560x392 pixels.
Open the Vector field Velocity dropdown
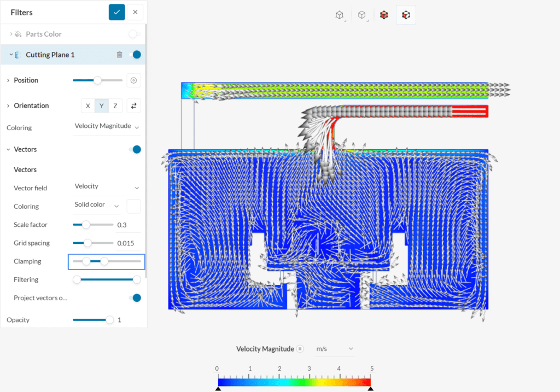click(107, 187)
